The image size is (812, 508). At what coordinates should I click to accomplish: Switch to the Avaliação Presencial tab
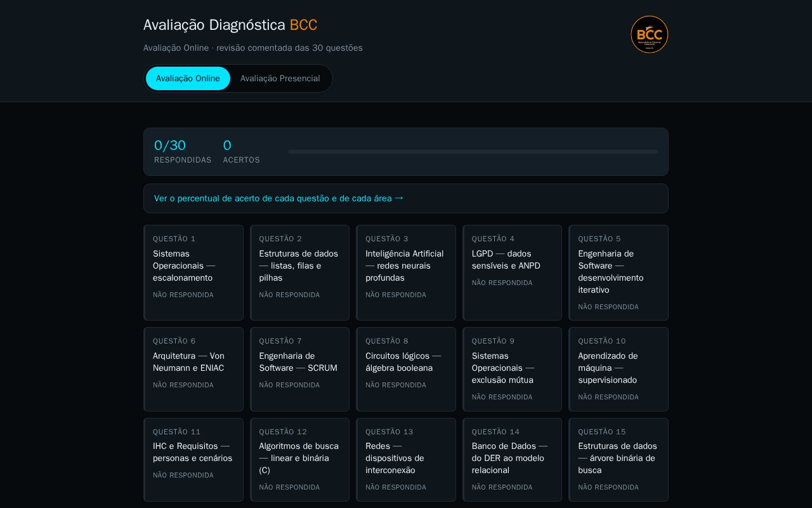[x=280, y=78]
